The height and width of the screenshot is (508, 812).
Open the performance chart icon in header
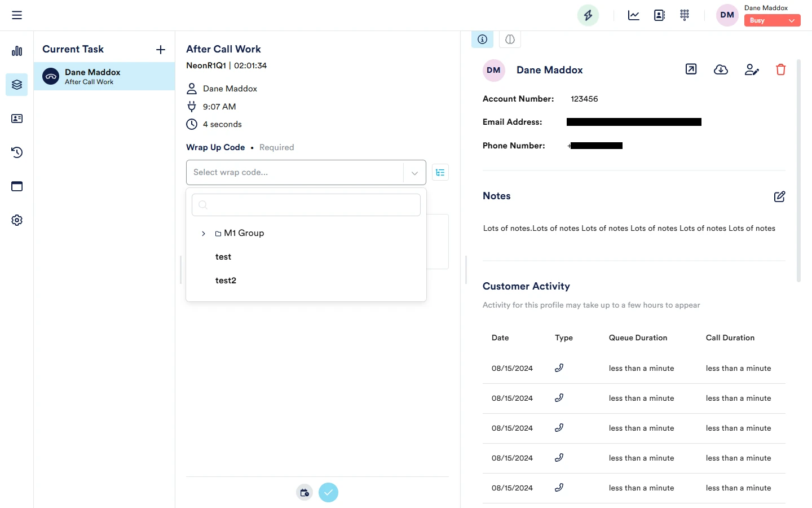[x=633, y=15]
